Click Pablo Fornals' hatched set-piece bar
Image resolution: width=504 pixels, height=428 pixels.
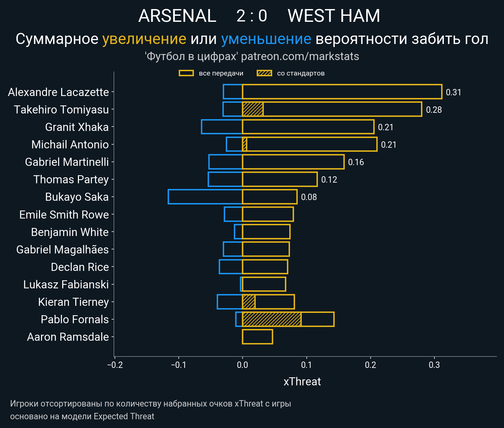[271, 319]
